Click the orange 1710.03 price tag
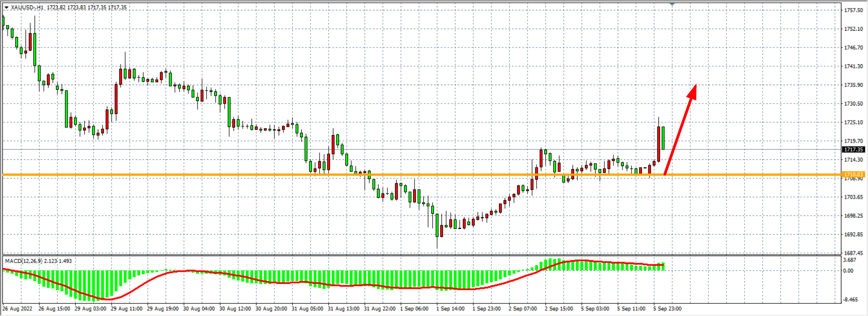Viewport: 868px width, 316px height. pos(853,174)
